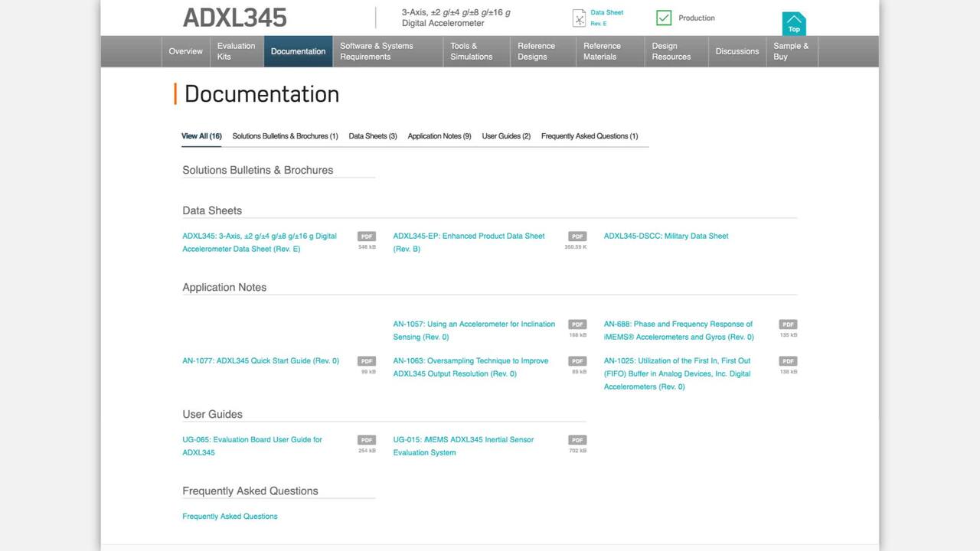Click PDF icon next to UG-065 user guide

point(367,440)
